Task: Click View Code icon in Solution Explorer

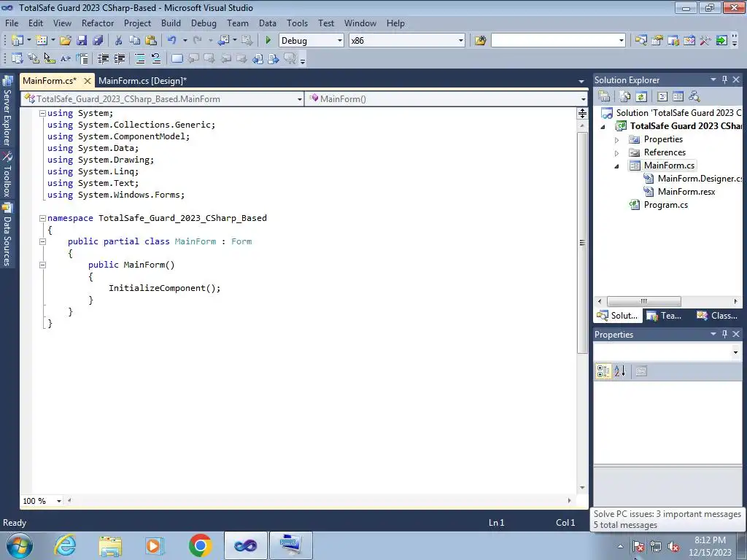Action: [x=662, y=97]
